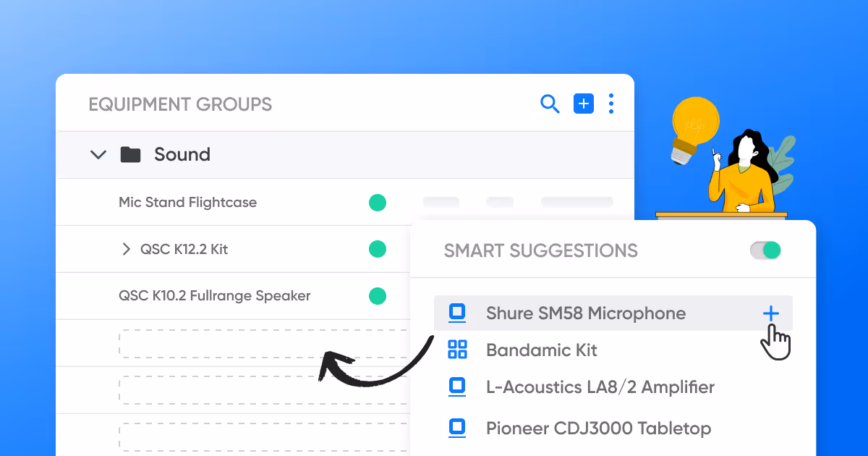Select QSC K10.2 Fullrange Speaker text
The height and width of the screenshot is (456, 868).
tap(214, 295)
